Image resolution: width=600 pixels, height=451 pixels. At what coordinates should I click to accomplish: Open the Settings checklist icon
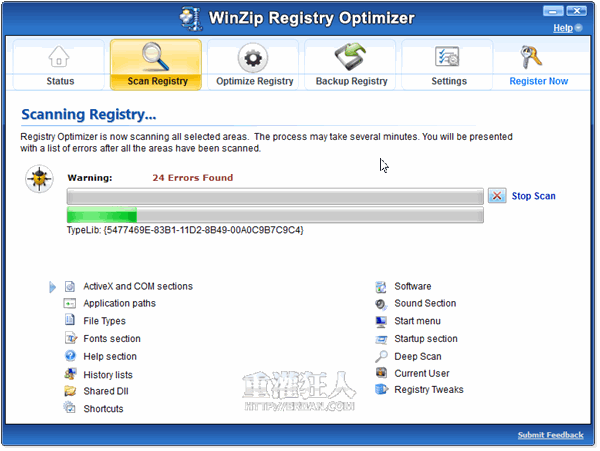pyautogui.click(x=448, y=57)
